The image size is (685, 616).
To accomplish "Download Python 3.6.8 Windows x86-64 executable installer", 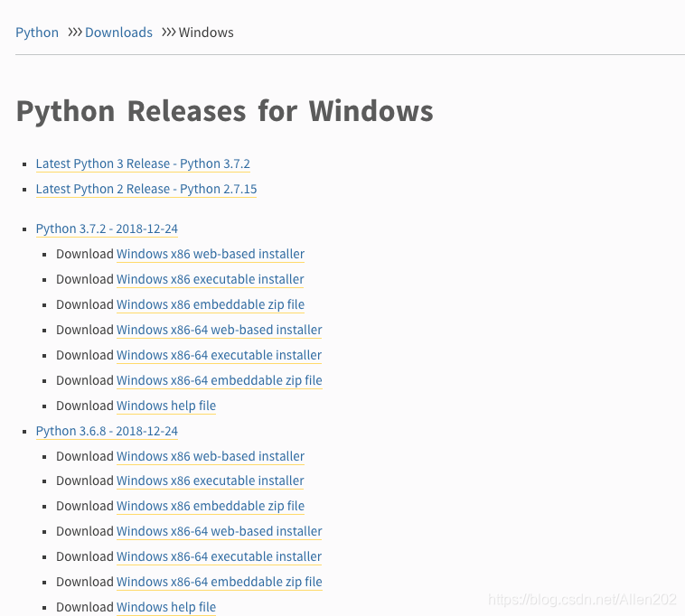I will (219, 556).
